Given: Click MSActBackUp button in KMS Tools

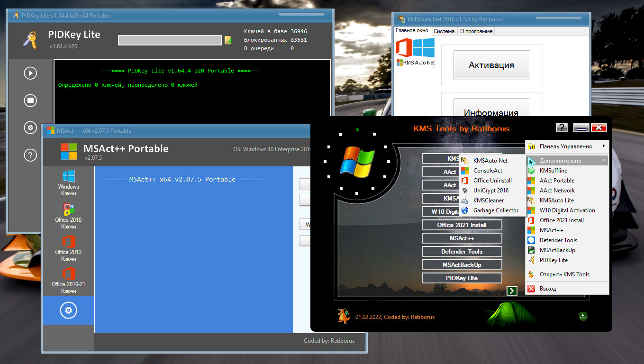Looking at the screenshot, I should click(x=462, y=264).
